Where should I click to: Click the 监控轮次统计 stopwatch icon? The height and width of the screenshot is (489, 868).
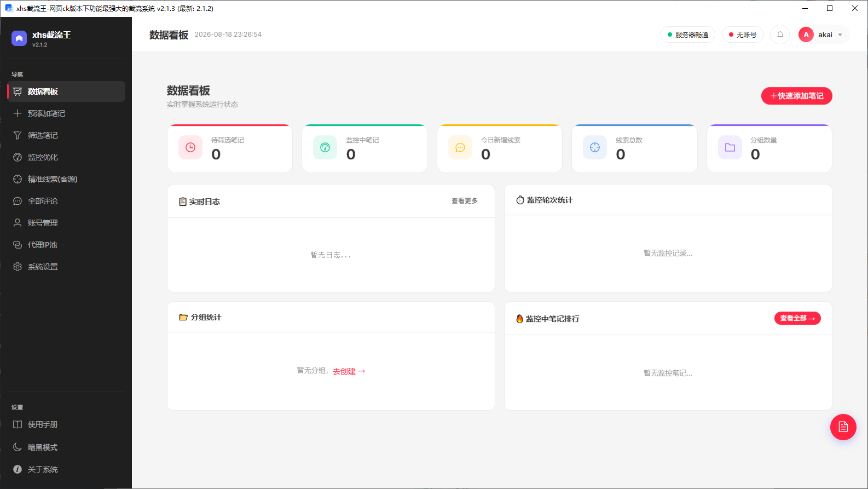click(x=520, y=200)
